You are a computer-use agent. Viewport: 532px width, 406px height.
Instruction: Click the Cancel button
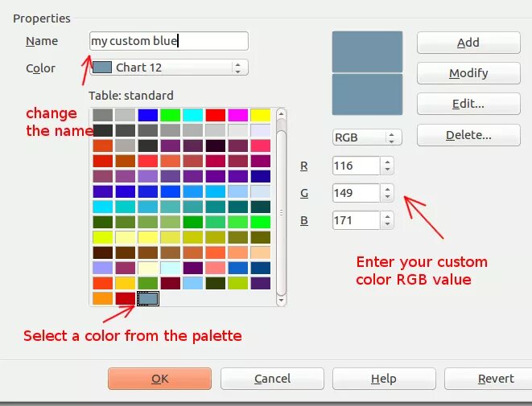click(x=272, y=379)
